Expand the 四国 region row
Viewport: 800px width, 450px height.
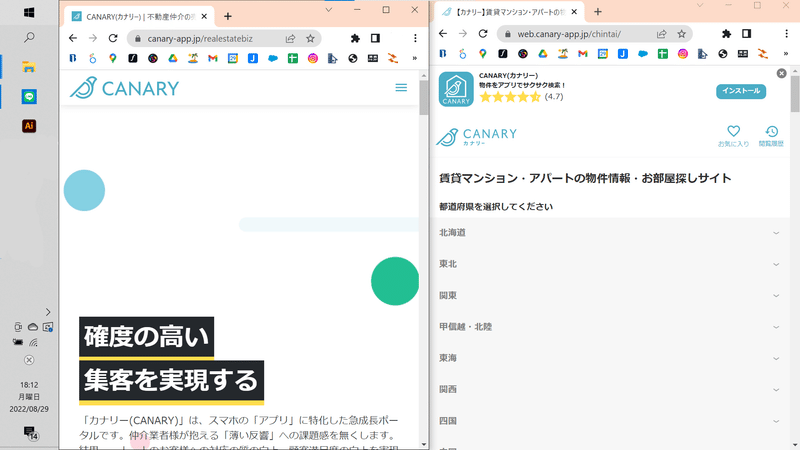(610, 421)
